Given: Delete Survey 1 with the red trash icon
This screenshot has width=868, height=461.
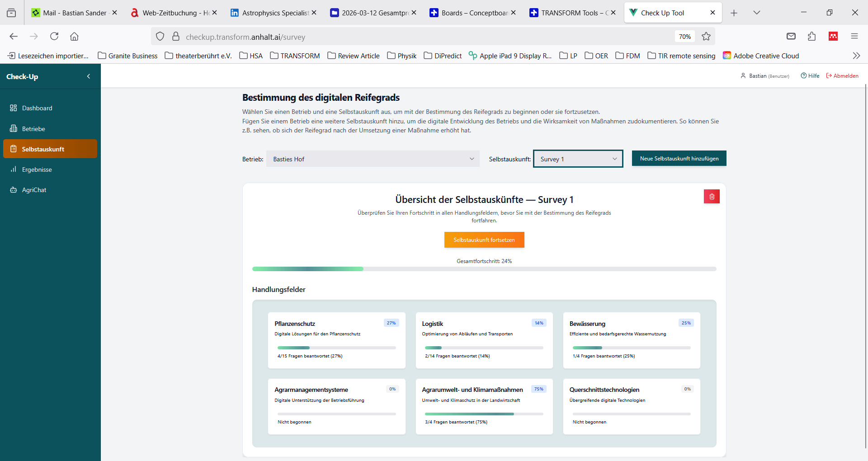Looking at the screenshot, I should (x=712, y=197).
